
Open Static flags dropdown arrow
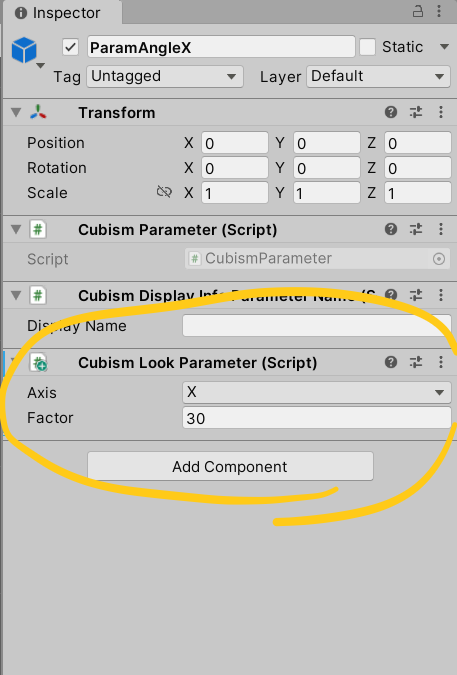click(444, 46)
